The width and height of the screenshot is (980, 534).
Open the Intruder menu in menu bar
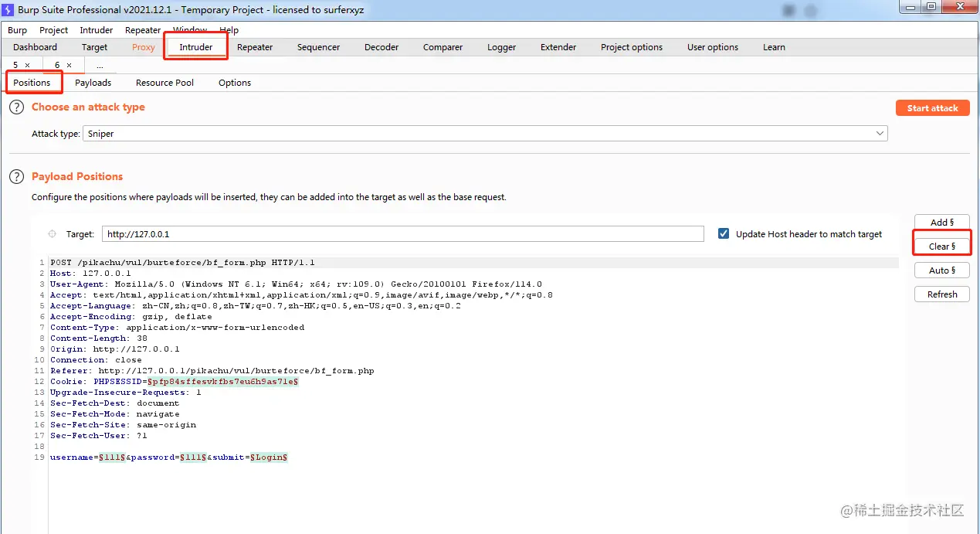pos(97,30)
